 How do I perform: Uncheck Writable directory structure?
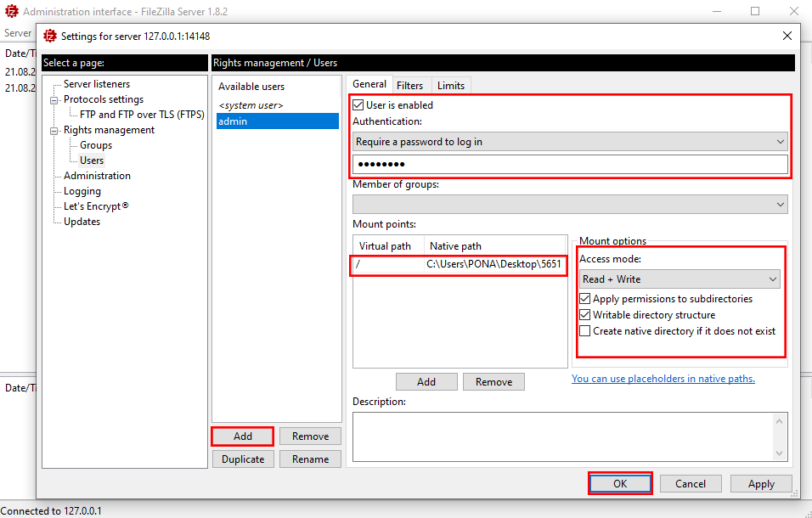pos(584,315)
